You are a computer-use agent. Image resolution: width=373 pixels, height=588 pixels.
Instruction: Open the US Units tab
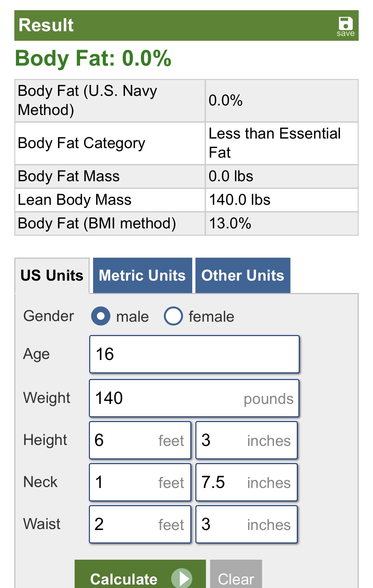(52, 276)
